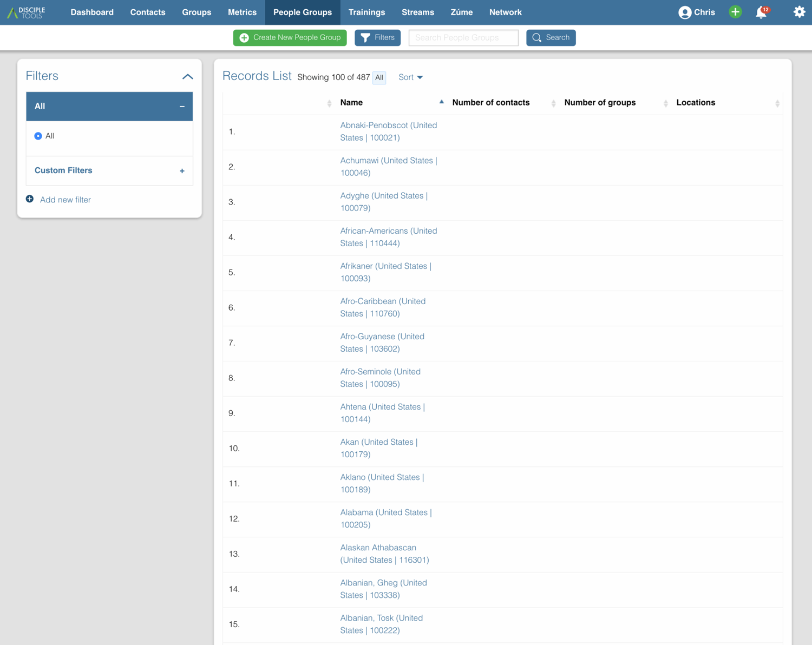Viewport: 812px width, 645px height.
Task: Click Number of contacts column header
Action: (491, 102)
